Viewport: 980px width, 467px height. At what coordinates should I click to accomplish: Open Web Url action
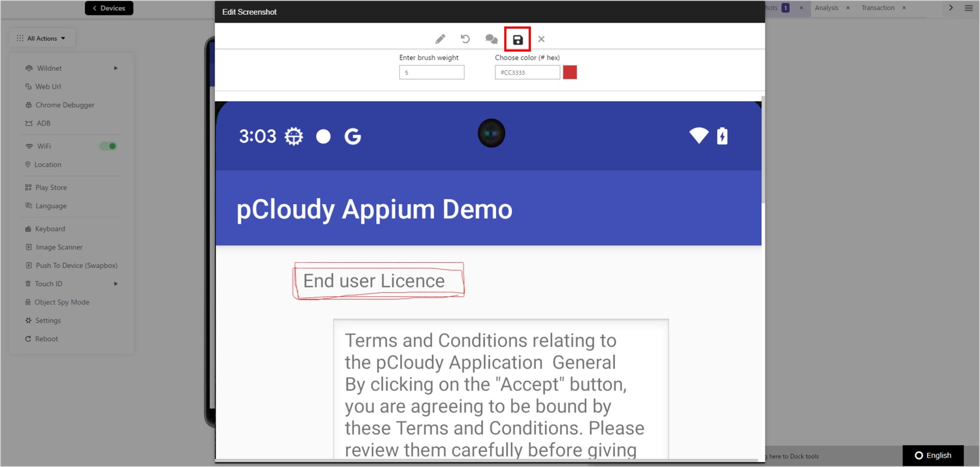point(48,87)
